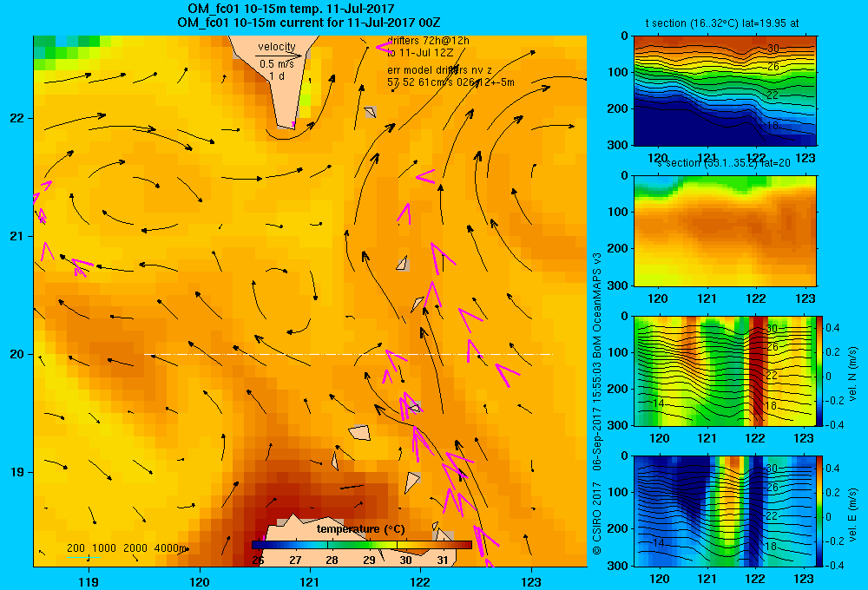Click the velocity scale arrow in the legend

click(279, 56)
